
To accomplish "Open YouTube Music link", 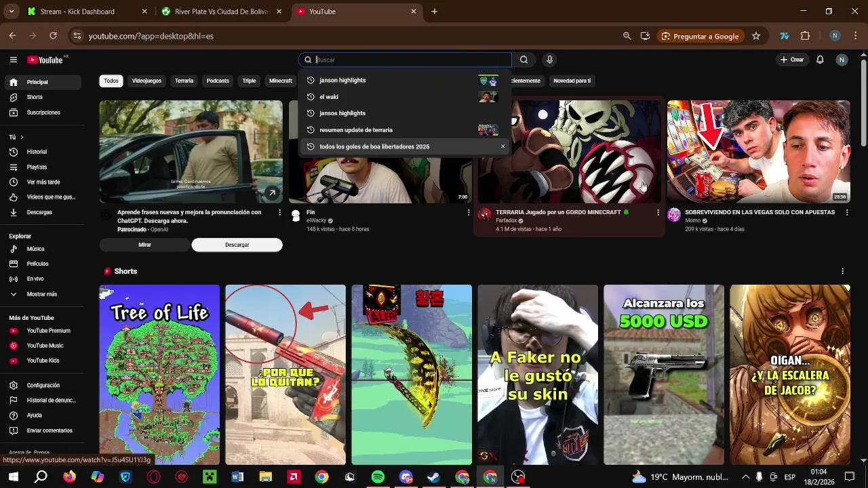I will coord(44,346).
